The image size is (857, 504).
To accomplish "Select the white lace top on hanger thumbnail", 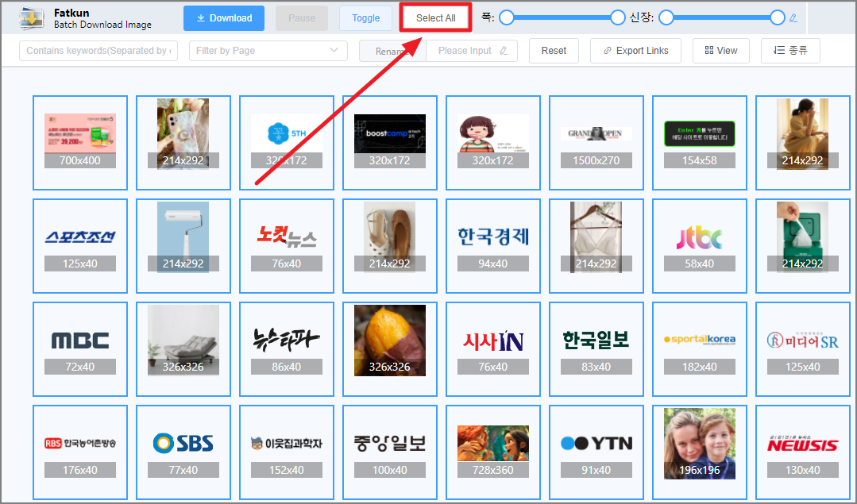I will tap(596, 246).
